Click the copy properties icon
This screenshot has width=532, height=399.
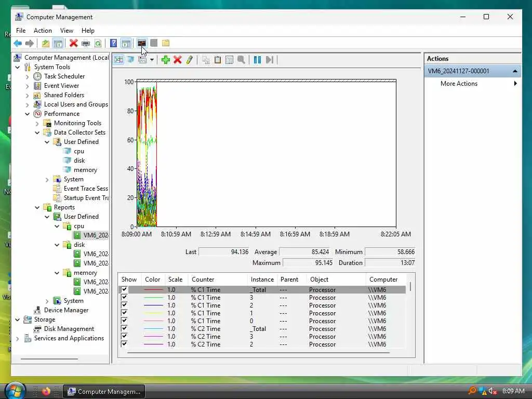pos(206,60)
